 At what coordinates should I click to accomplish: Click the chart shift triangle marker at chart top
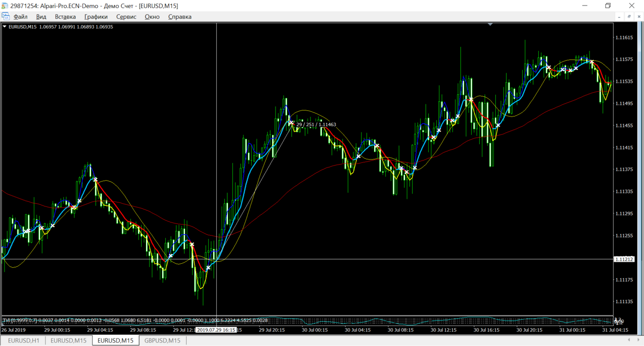point(490,24)
